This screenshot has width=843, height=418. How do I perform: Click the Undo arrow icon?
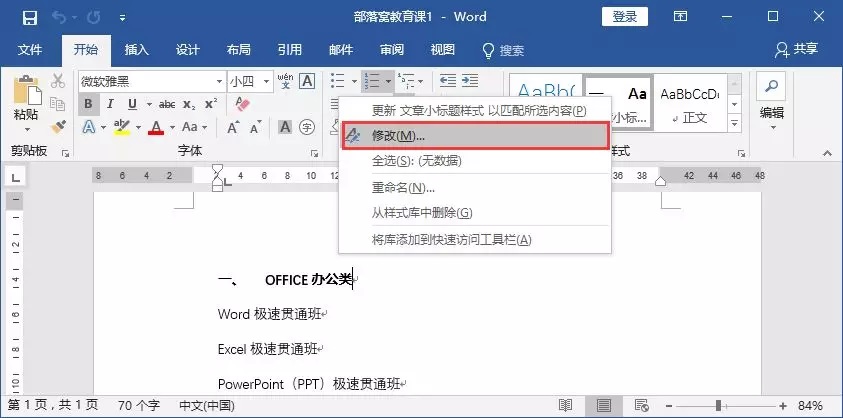tap(59, 17)
